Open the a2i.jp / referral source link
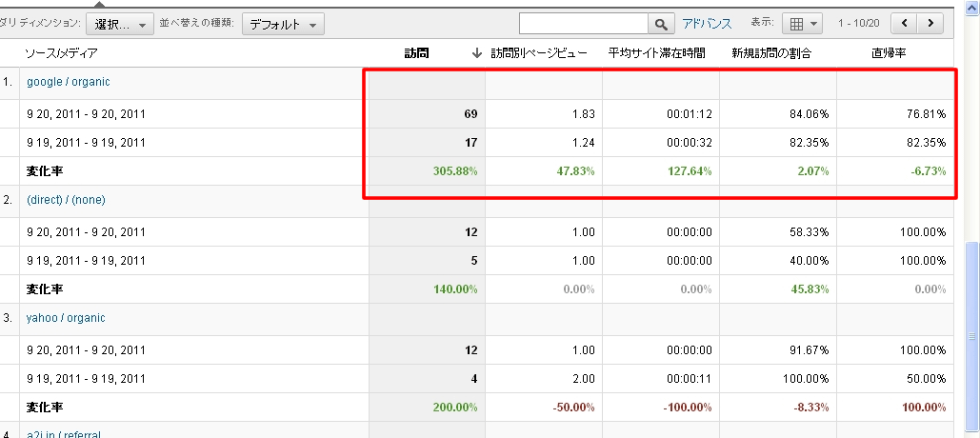Viewport: 980px width, 438px height. [x=63, y=433]
